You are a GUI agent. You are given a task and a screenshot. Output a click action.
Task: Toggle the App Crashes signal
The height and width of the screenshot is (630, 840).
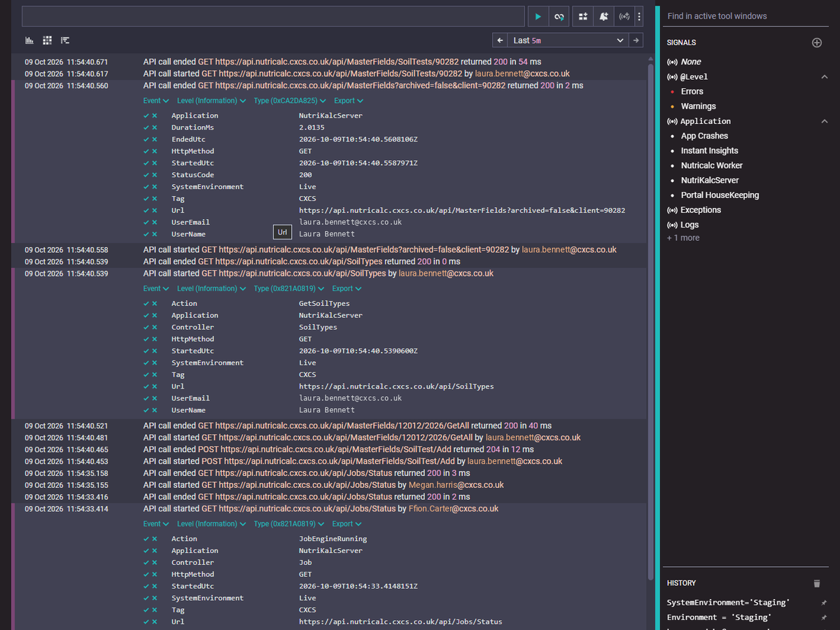click(x=704, y=136)
